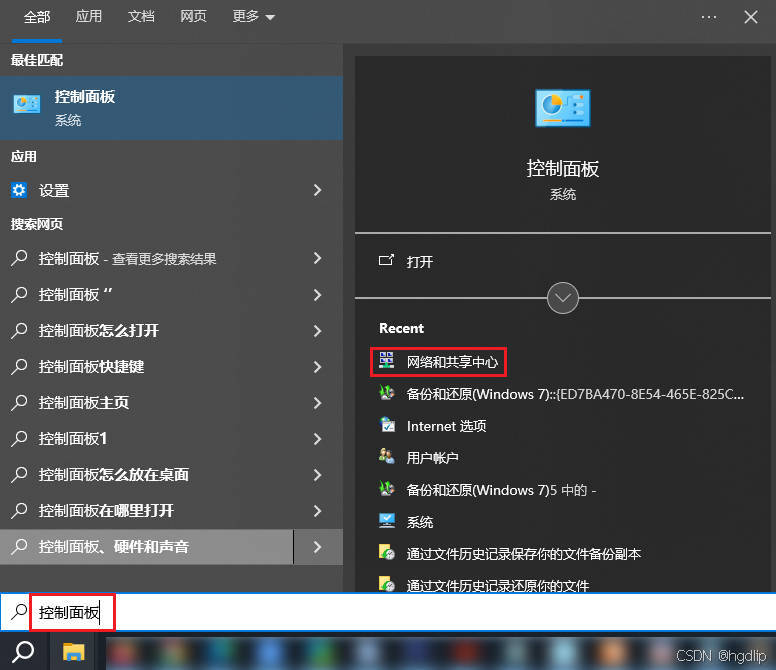Open 通过文件历史记录还原你的文件
776x670 pixels.
point(497,586)
